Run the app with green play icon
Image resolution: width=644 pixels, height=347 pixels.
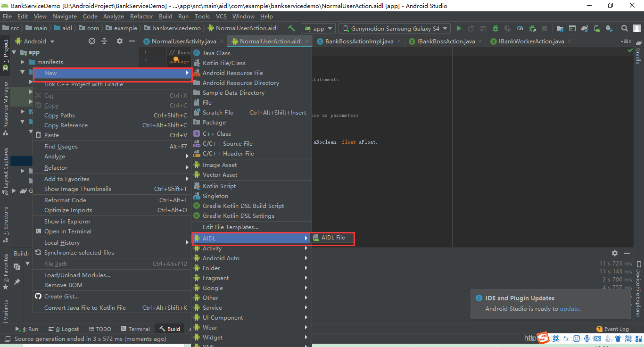pos(459,28)
